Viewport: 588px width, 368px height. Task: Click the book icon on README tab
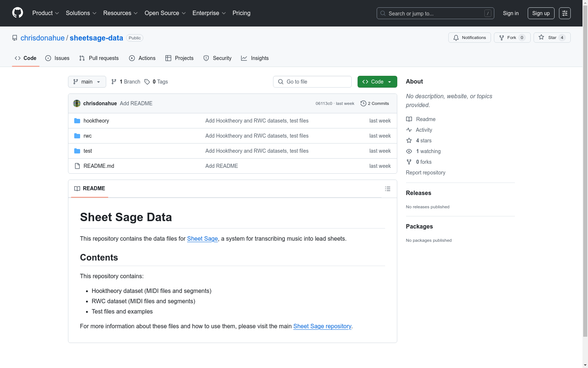pyautogui.click(x=77, y=188)
